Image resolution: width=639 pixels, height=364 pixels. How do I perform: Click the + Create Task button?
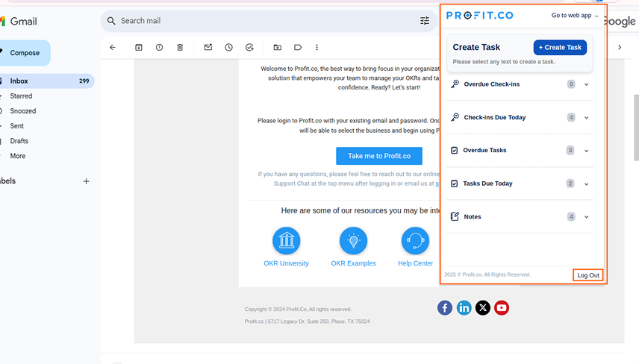click(x=560, y=47)
